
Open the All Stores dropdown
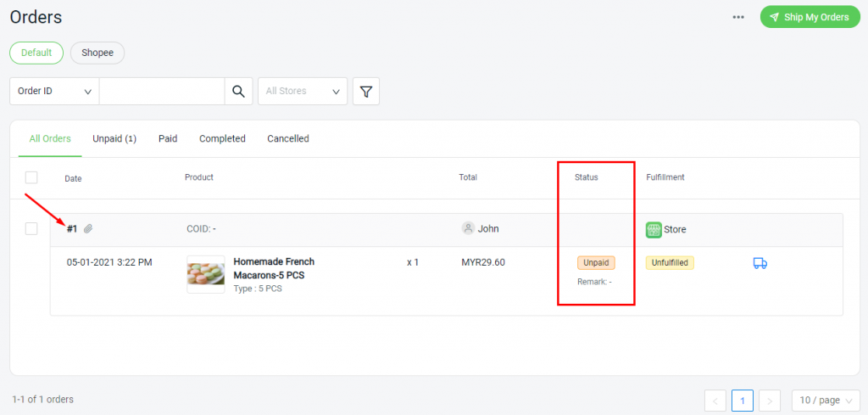tap(303, 92)
